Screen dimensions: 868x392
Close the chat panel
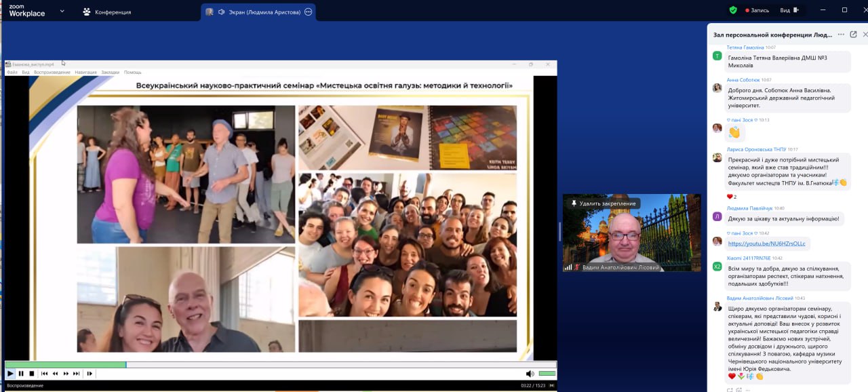tap(865, 34)
